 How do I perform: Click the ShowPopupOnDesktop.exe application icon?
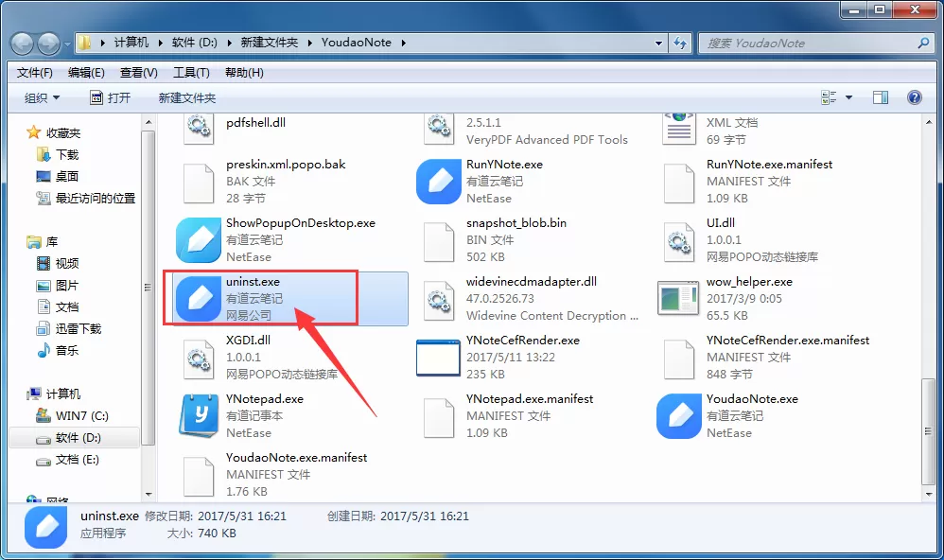tap(199, 239)
